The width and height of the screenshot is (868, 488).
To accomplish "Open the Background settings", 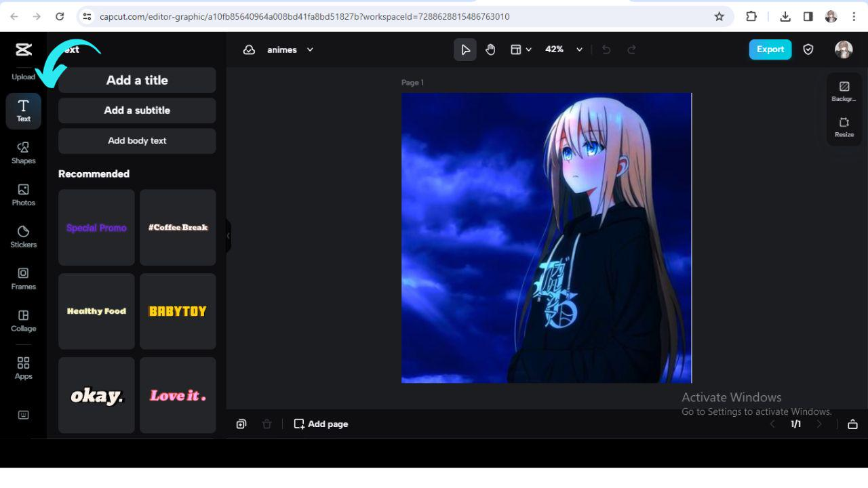I will click(x=844, y=91).
